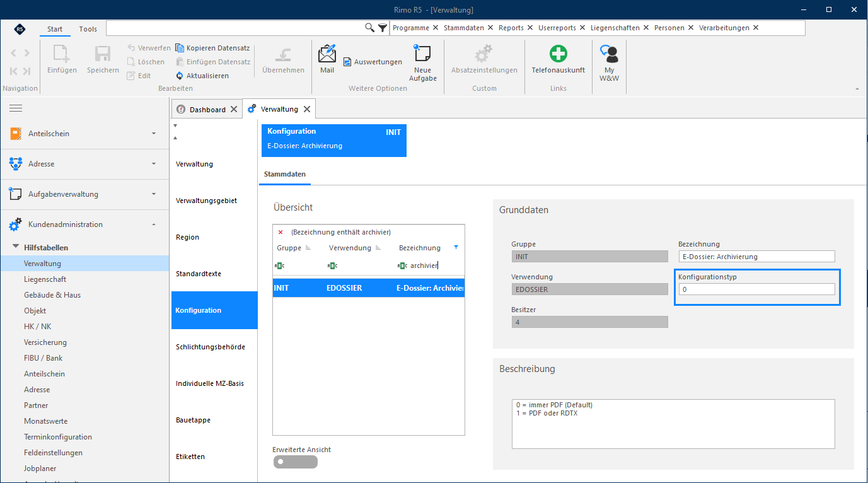Open Telefonauskunft green plus icon
The height and width of the screenshot is (483, 868).
pos(558,54)
